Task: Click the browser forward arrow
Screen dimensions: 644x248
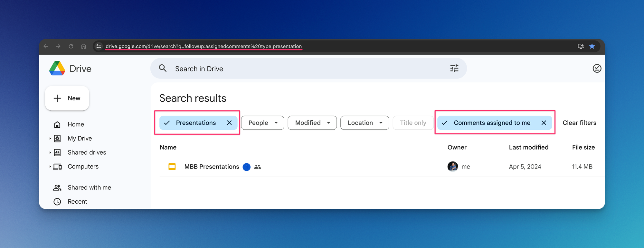Action: pyautogui.click(x=58, y=46)
